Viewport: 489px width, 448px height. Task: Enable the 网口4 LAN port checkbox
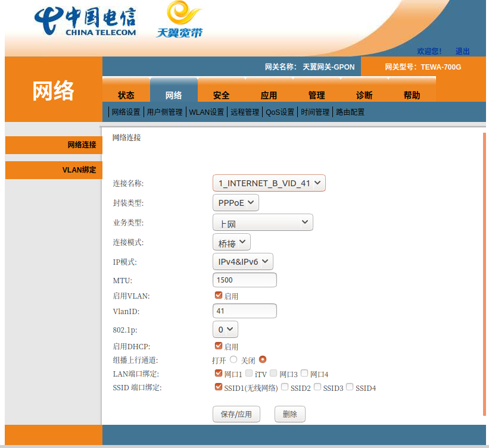[x=304, y=374]
